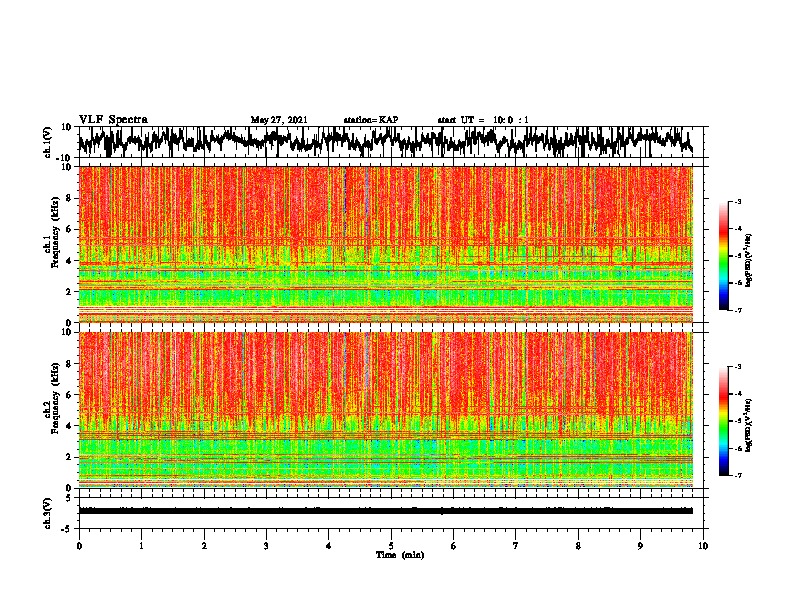This screenshot has width=792, height=612.
Task: Click the 'ch.1(V)' waveform axis label
Action: 48,142
